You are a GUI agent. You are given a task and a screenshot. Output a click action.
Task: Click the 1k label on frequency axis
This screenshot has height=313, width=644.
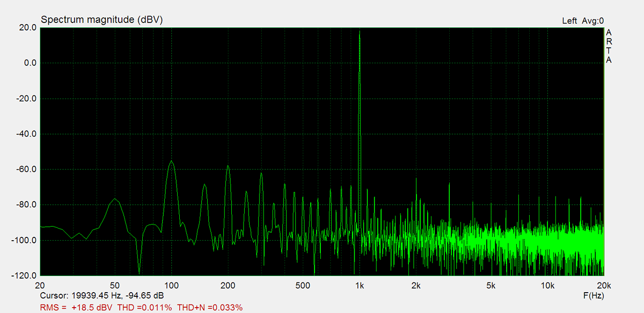pos(360,285)
